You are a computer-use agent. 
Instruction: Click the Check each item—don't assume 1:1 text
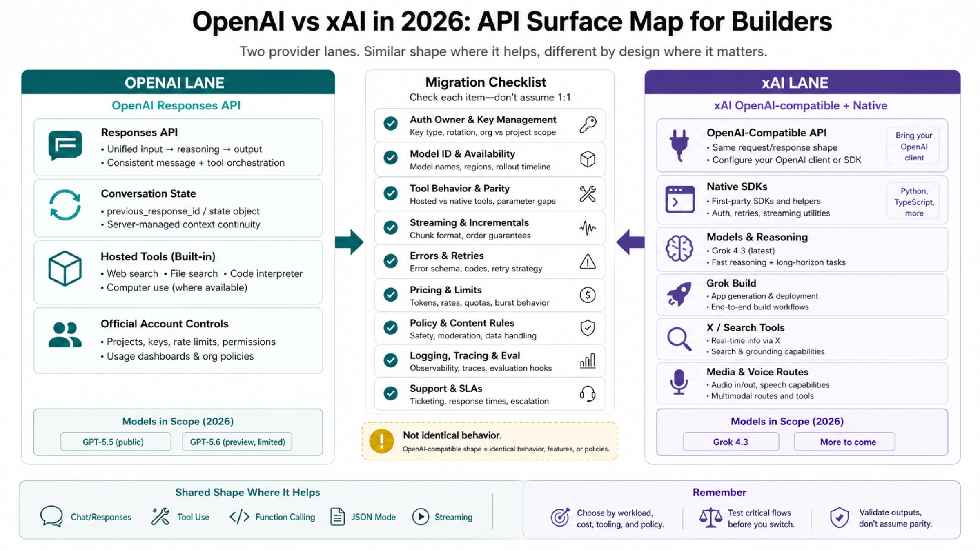click(x=490, y=97)
